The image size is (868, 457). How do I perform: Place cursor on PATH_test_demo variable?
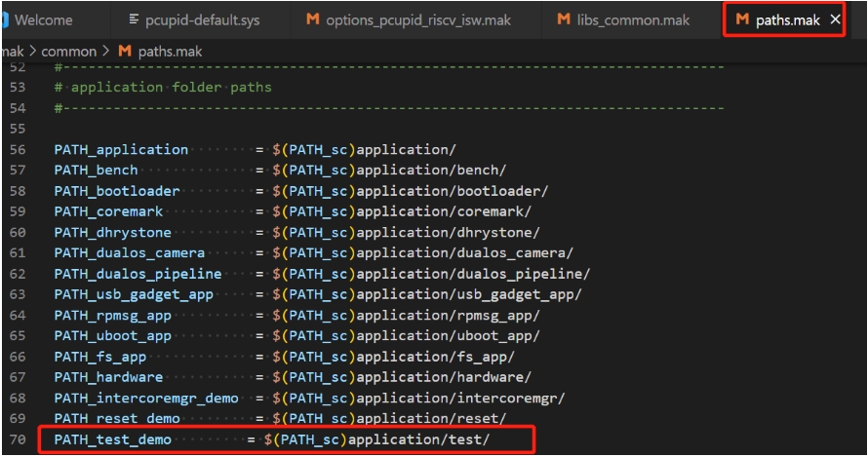pos(116,440)
